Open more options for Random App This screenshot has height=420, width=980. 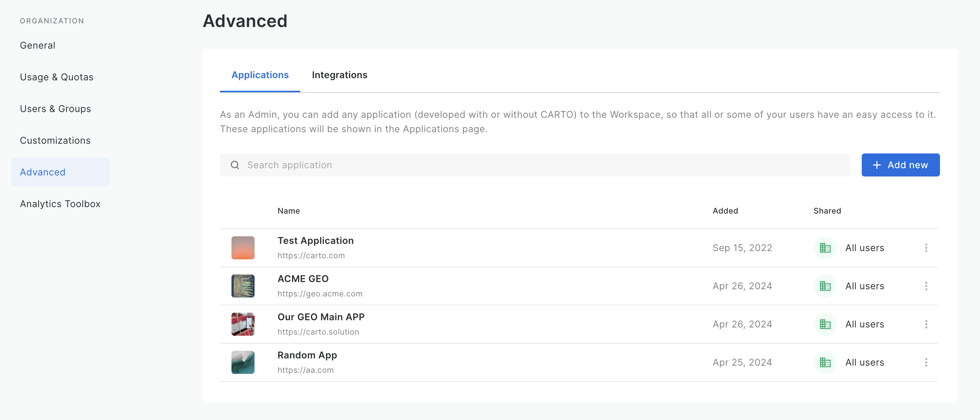tap(926, 362)
